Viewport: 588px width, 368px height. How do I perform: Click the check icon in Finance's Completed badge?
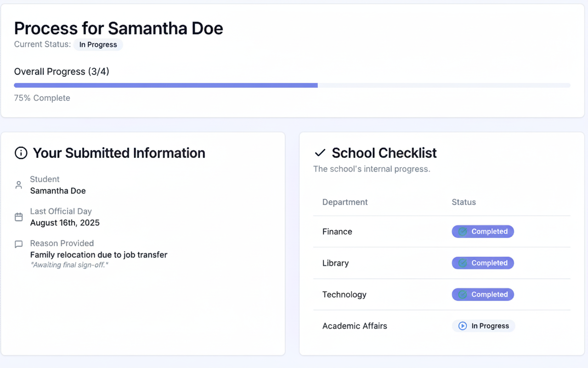463,232
